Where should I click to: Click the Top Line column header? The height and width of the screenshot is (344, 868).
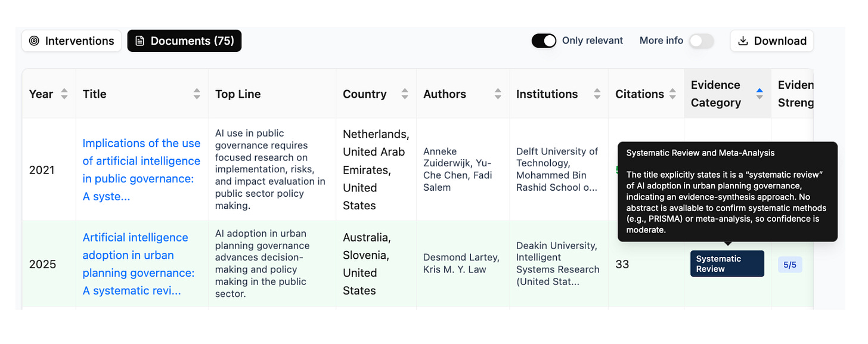tap(238, 94)
